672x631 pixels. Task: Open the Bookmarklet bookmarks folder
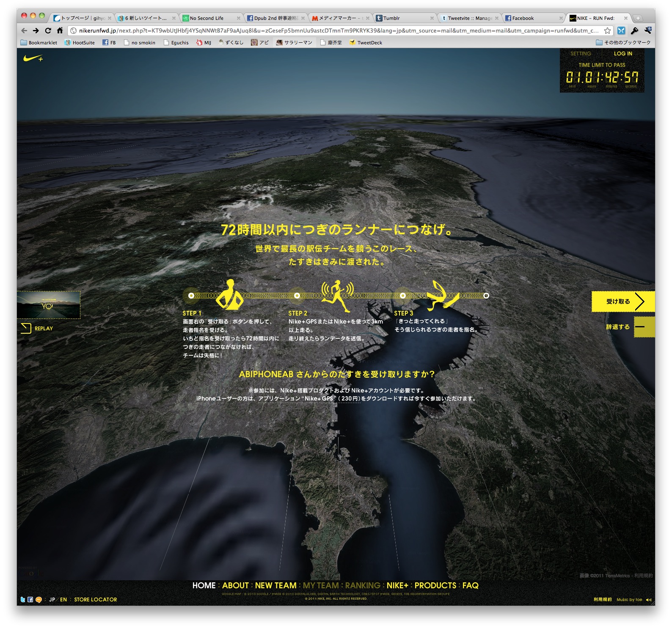coord(39,42)
